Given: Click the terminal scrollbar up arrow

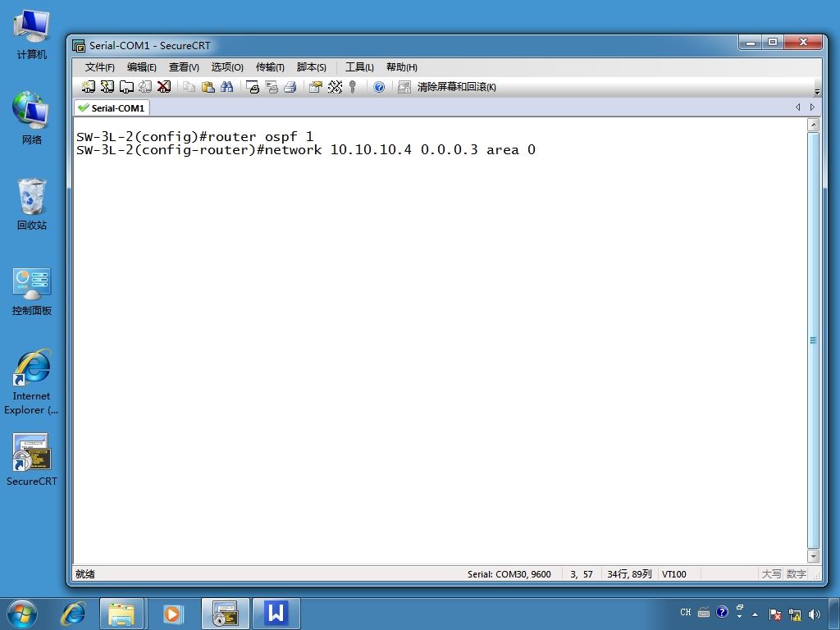Looking at the screenshot, I should tap(813, 126).
